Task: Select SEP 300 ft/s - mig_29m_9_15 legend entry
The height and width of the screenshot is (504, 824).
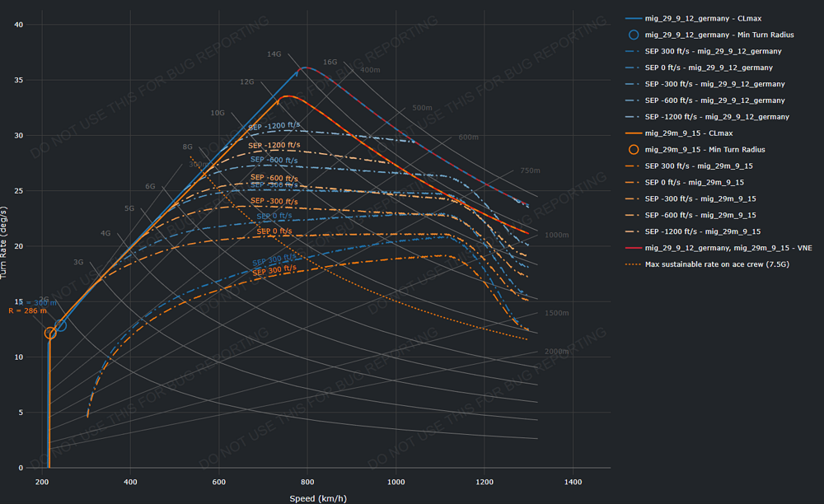Action: point(700,166)
